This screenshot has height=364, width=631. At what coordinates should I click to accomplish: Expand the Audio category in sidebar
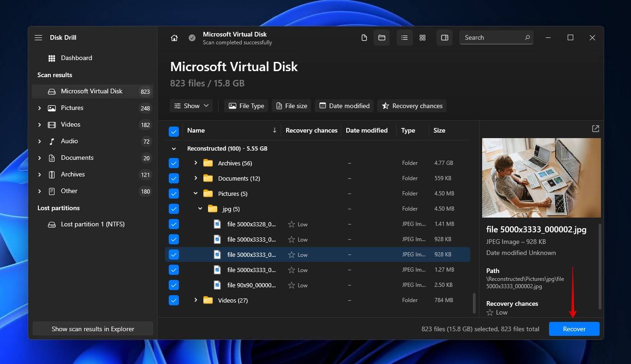(39, 141)
